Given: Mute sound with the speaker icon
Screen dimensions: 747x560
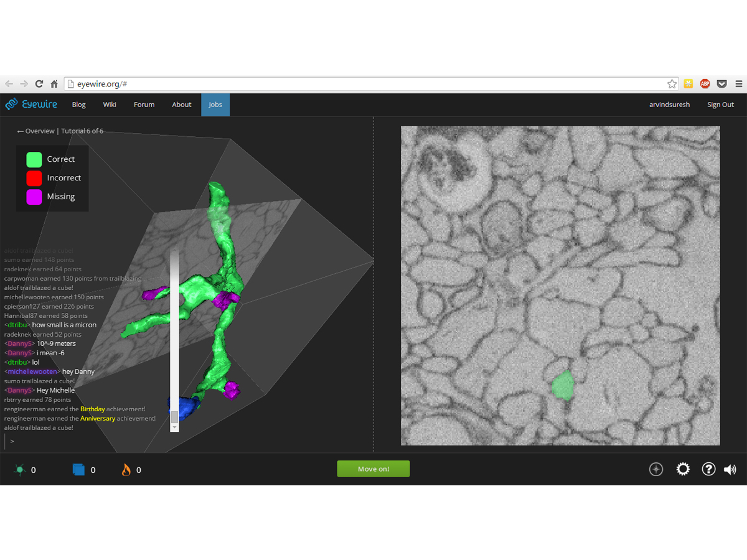Looking at the screenshot, I should [730, 470].
